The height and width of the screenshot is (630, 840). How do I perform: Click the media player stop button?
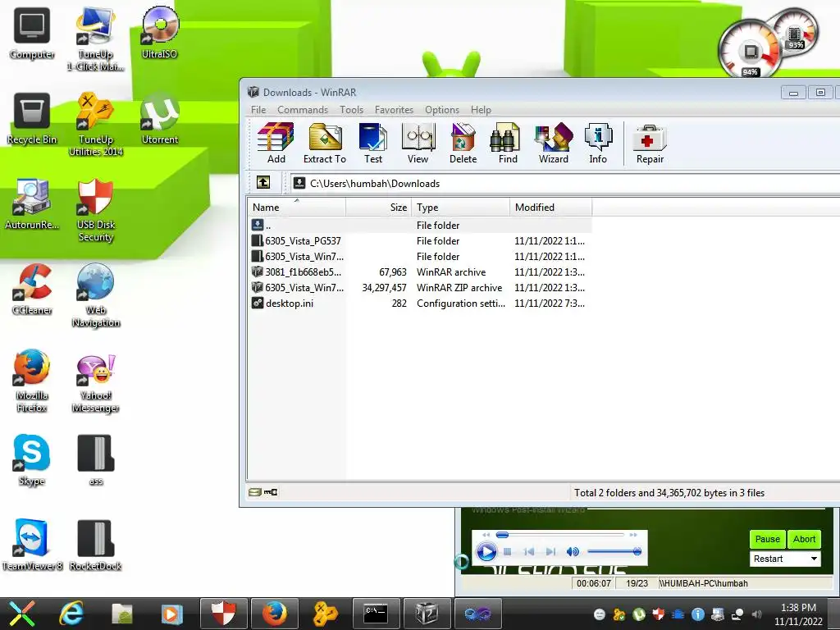[x=507, y=551]
